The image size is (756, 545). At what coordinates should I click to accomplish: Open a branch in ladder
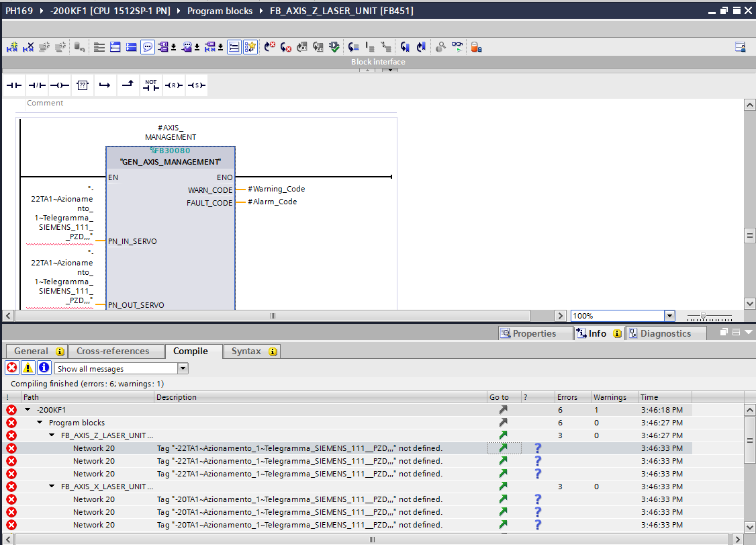[x=105, y=85]
